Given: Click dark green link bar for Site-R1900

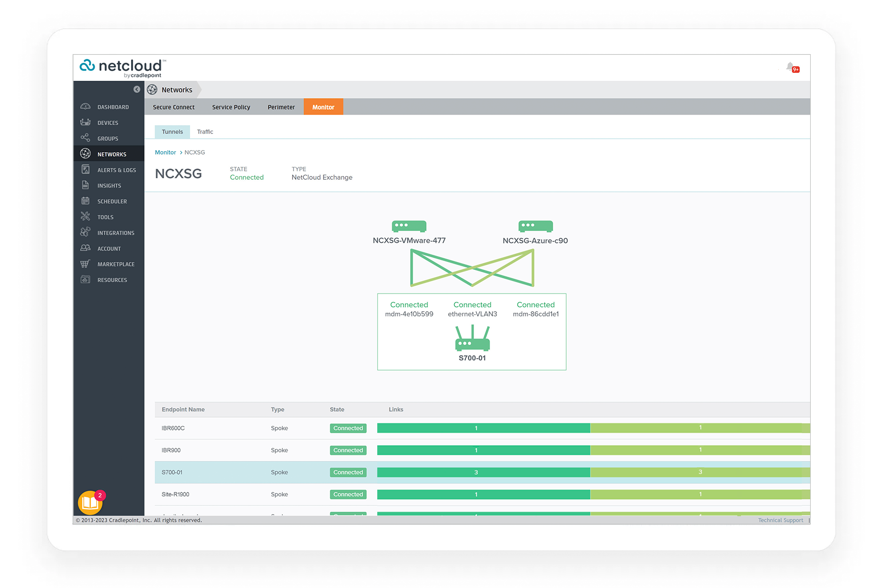Looking at the screenshot, I should coord(484,494).
